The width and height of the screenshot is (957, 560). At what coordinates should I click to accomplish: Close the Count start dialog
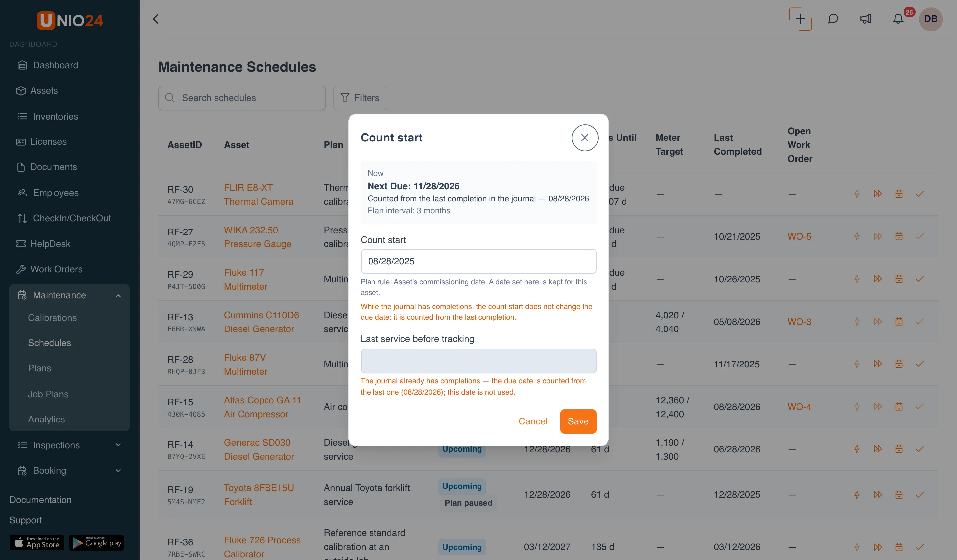[585, 138]
